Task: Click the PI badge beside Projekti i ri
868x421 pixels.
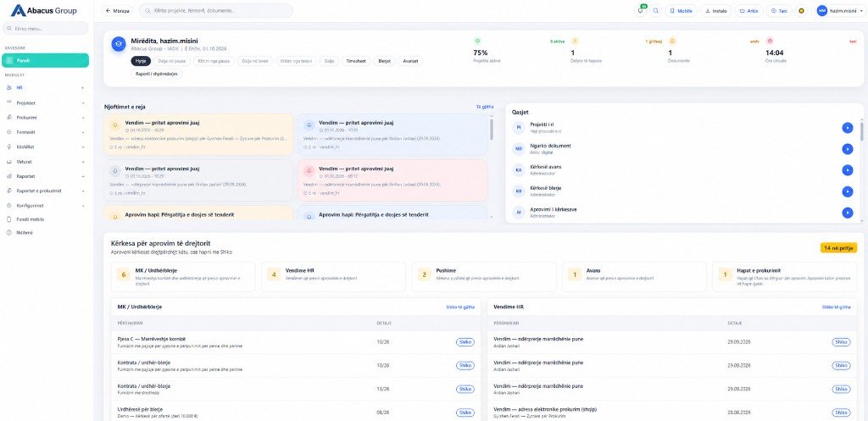Action: pos(519,128)
